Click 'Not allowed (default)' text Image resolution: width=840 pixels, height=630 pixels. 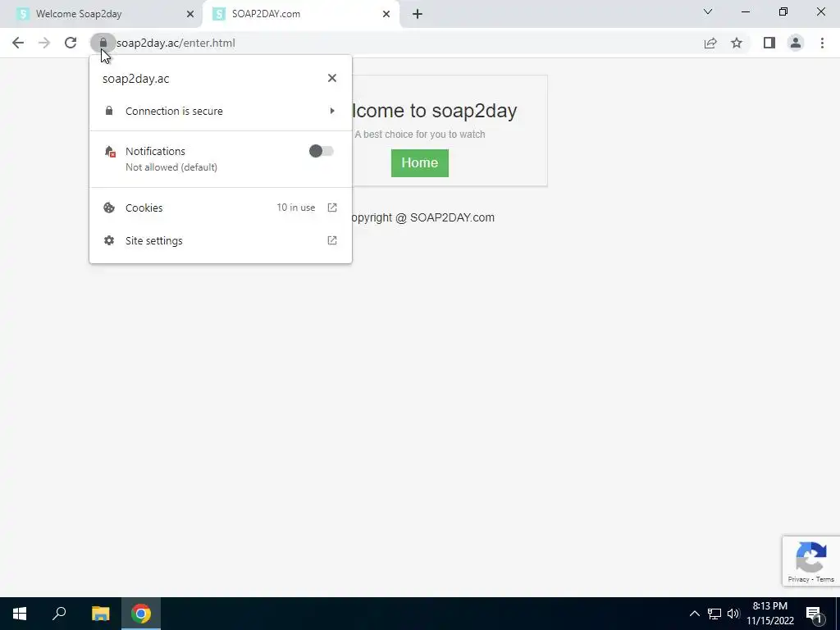(x=171, y=167)
